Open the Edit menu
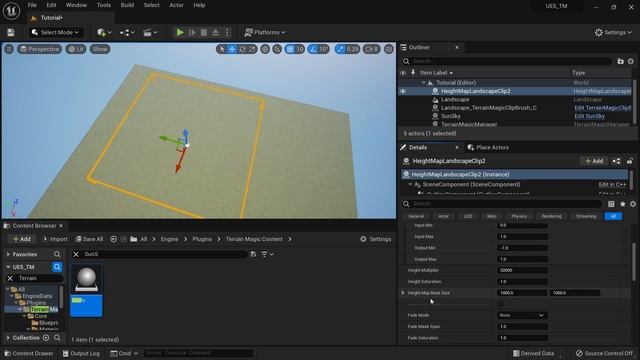This screenshot has height=360, width=640. 51,5
